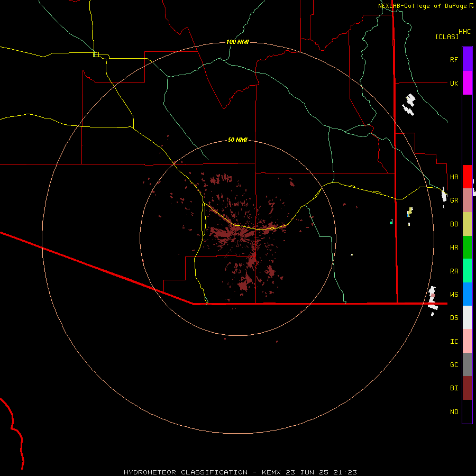This screenshot has width=476, height=476.
Task: Select the gray GC legend swatch
Action: 467,364
